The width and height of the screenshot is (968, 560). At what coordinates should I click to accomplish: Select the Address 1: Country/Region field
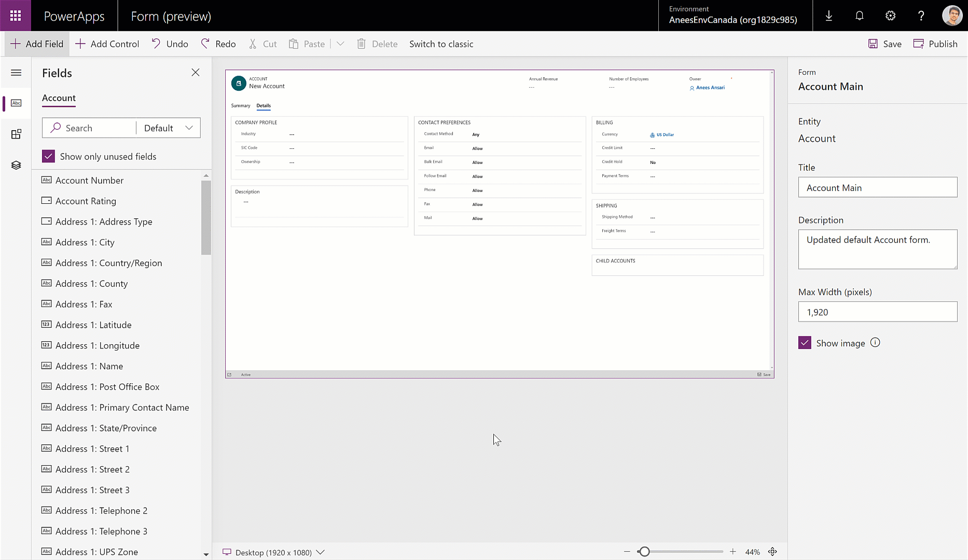[108, 263]
